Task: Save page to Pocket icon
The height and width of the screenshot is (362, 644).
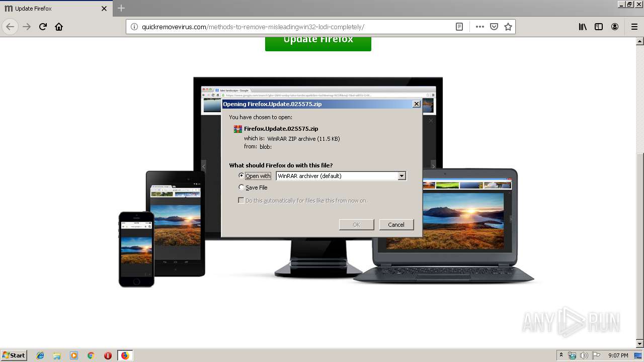Action: 494,27
